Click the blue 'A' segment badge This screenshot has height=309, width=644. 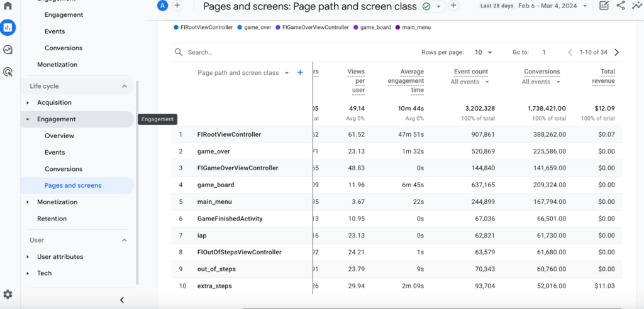coord(163,6)
